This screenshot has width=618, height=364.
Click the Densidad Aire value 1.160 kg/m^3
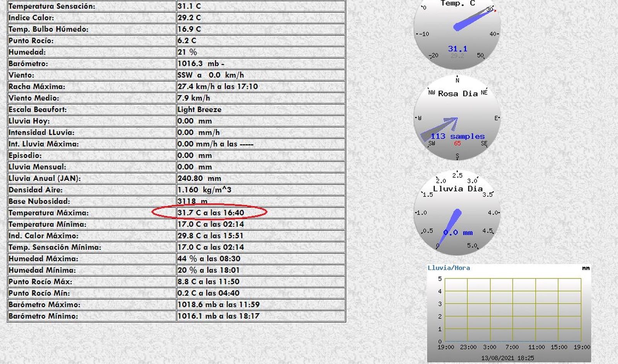(x=204, y=190)
